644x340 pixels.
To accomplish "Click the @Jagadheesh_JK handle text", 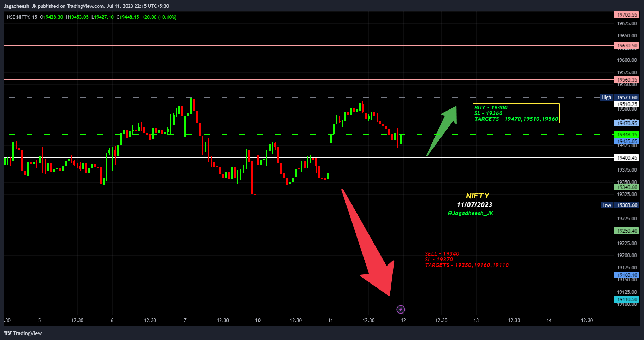I will (x=470, y=213).
